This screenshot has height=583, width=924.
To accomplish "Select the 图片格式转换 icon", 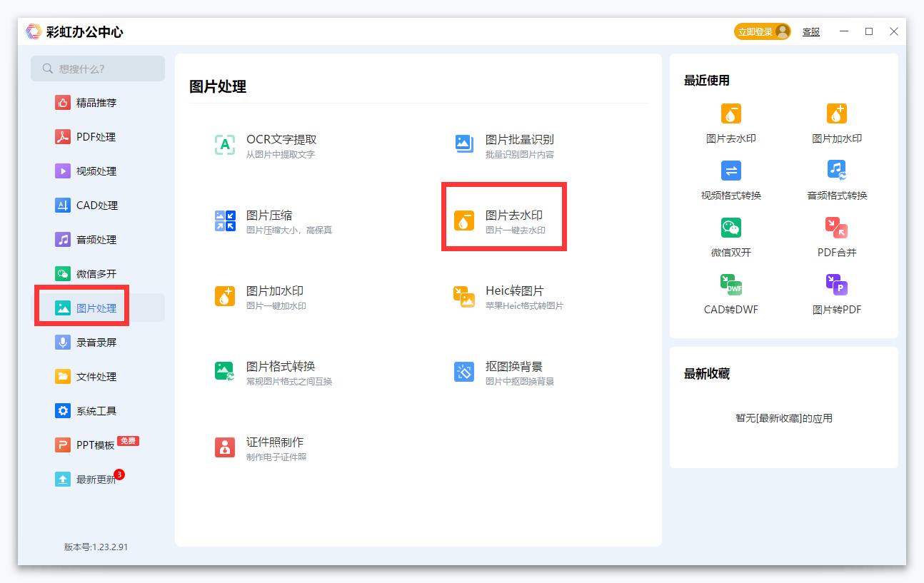I will [225, 372].
